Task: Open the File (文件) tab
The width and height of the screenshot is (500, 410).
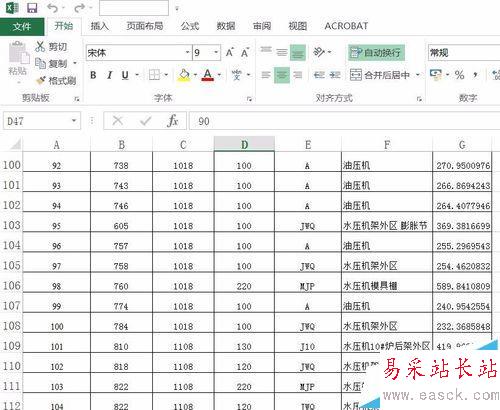Action: point(22,26)
